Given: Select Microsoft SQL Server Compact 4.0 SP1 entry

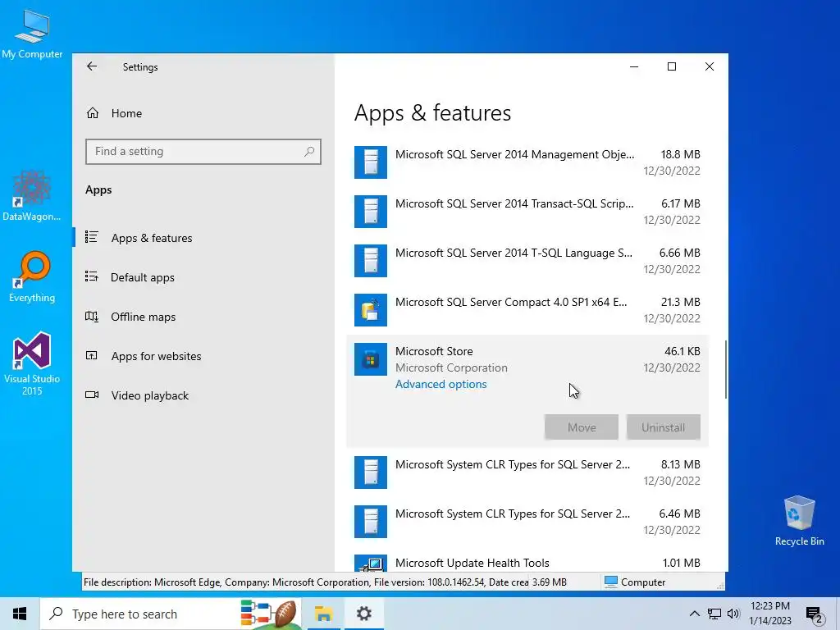Looking at the screenshot, I should pos(527,310).
